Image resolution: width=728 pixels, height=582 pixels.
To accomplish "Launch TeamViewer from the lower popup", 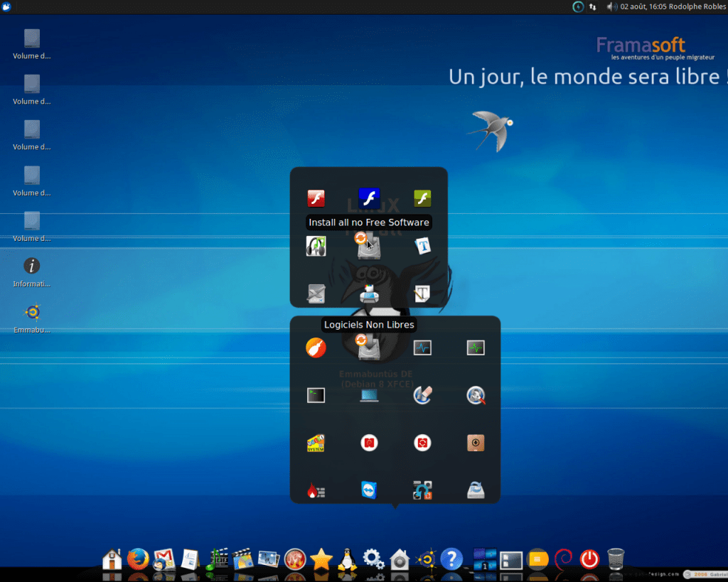I will coord(369,490).
